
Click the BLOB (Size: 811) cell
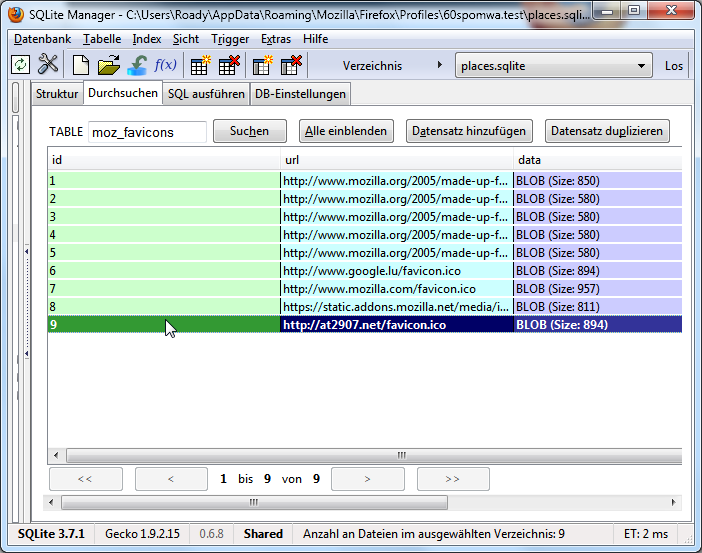[598, 307]
